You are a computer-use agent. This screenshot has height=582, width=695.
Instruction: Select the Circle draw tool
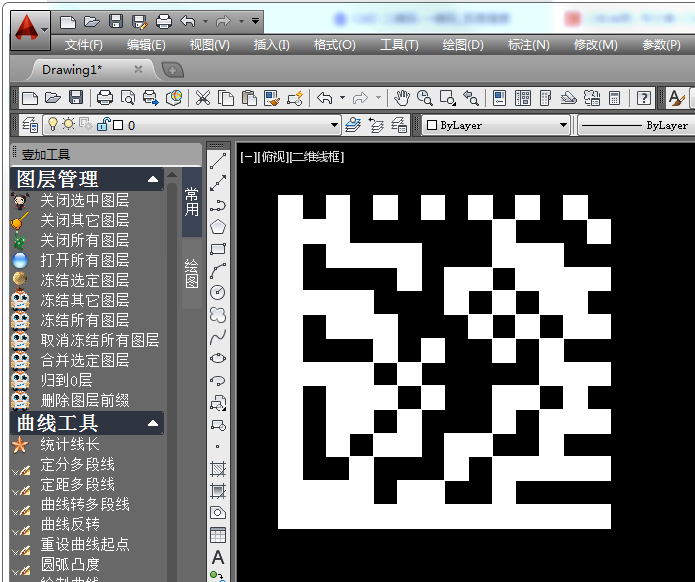click(x=218, y=293)
